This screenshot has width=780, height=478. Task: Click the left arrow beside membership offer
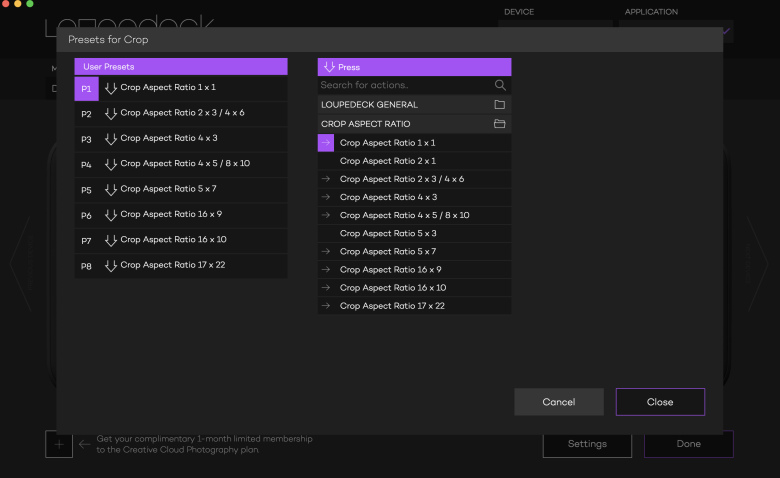85,444
